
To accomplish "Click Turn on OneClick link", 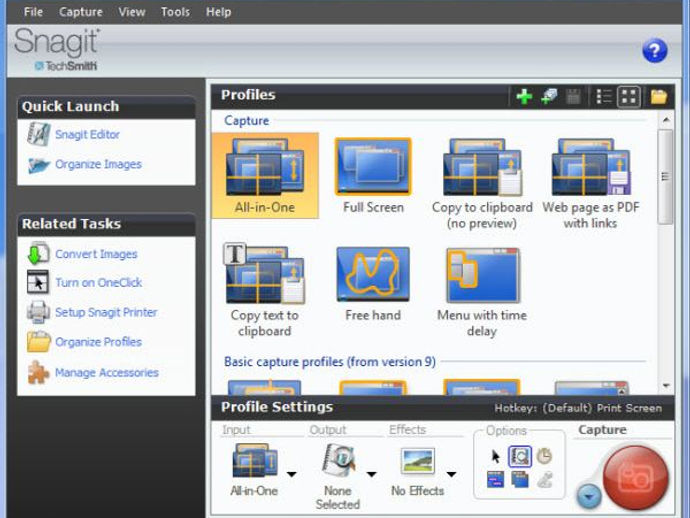I will [x=99, y=283].
